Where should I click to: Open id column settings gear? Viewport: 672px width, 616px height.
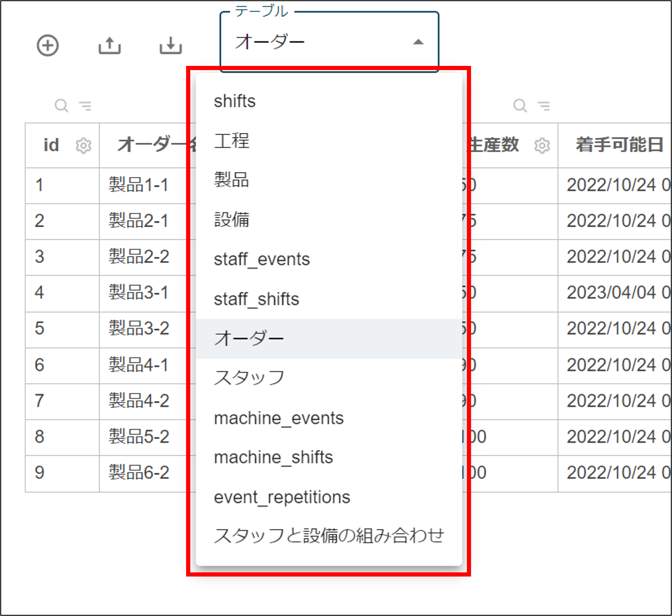(x=83, y=146)
